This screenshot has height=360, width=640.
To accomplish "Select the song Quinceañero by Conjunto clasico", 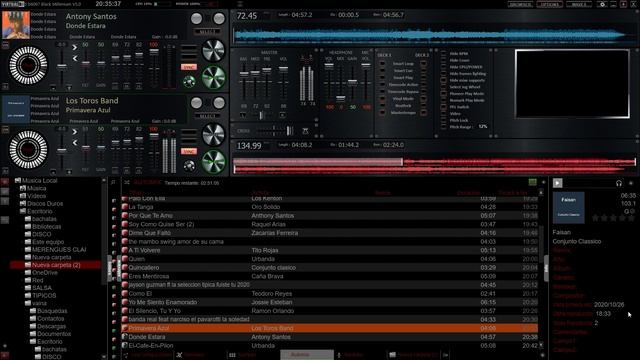I will (x=330, y=268).
